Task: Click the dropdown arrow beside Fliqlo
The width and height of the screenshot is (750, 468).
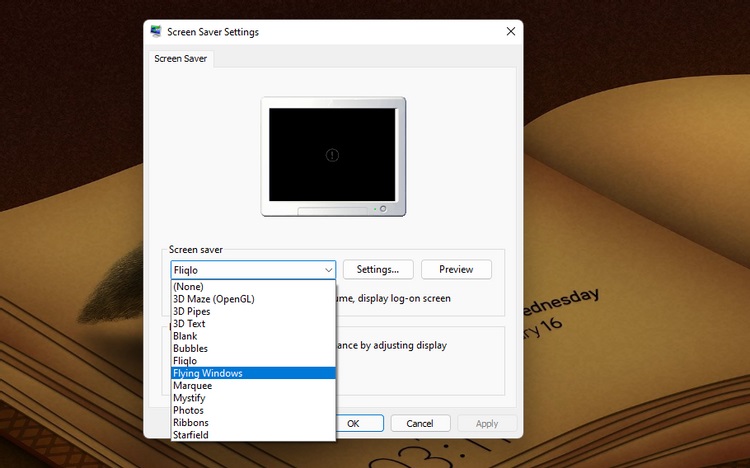Action: [x=329, y=270]
